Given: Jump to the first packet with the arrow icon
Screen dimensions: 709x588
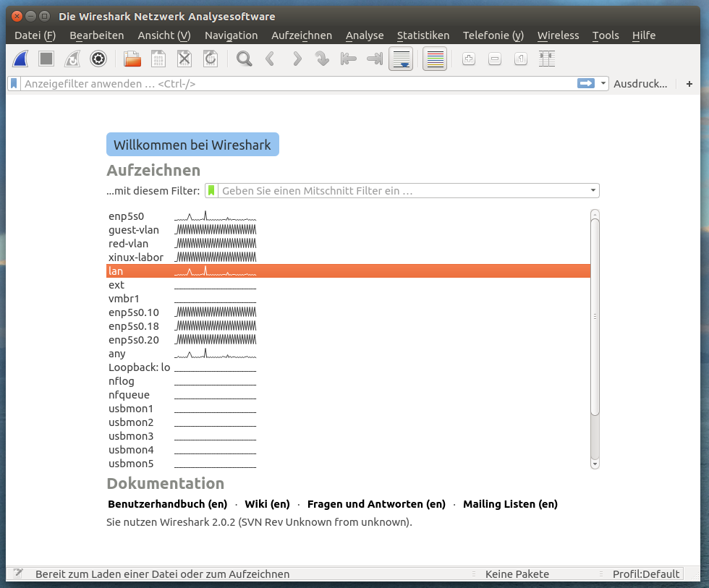Looking at the screenshot, I should (x=348, y=59).
